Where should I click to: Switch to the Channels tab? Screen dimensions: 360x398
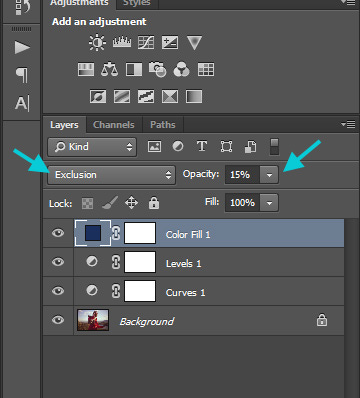114,125
